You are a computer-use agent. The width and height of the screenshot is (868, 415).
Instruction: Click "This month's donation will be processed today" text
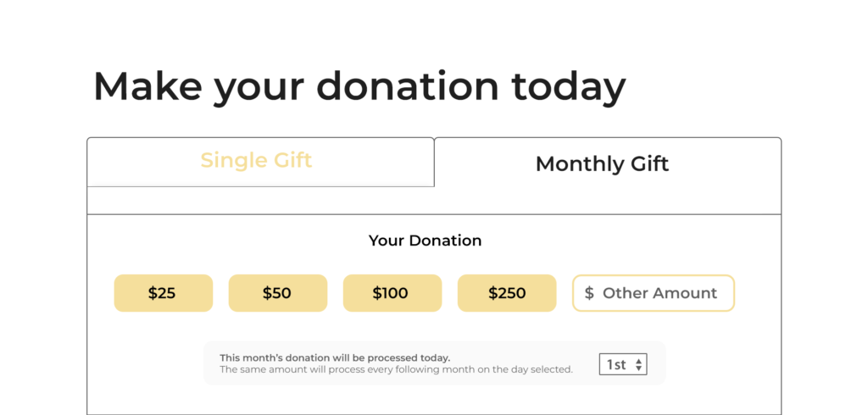335,357
